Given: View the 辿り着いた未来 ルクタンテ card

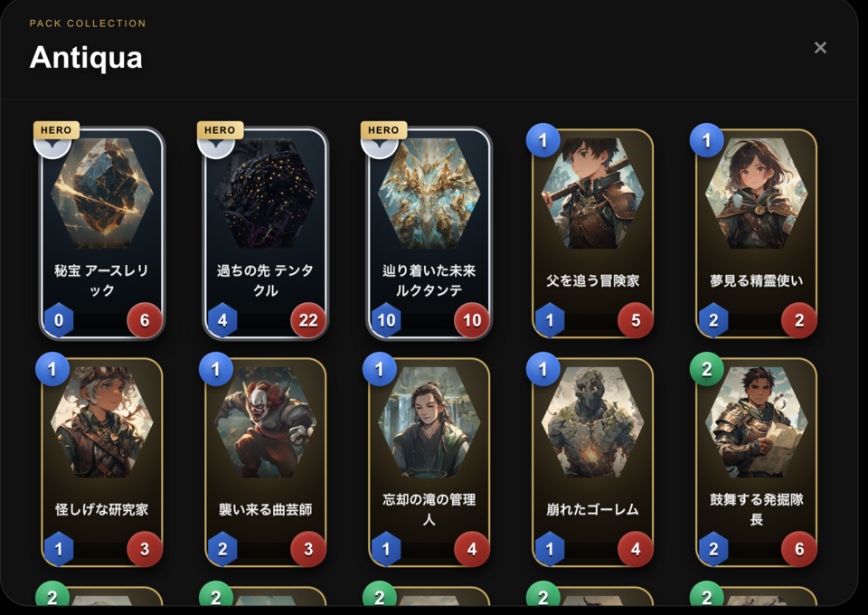Looking at the screenshot, I should pos(429,233).
